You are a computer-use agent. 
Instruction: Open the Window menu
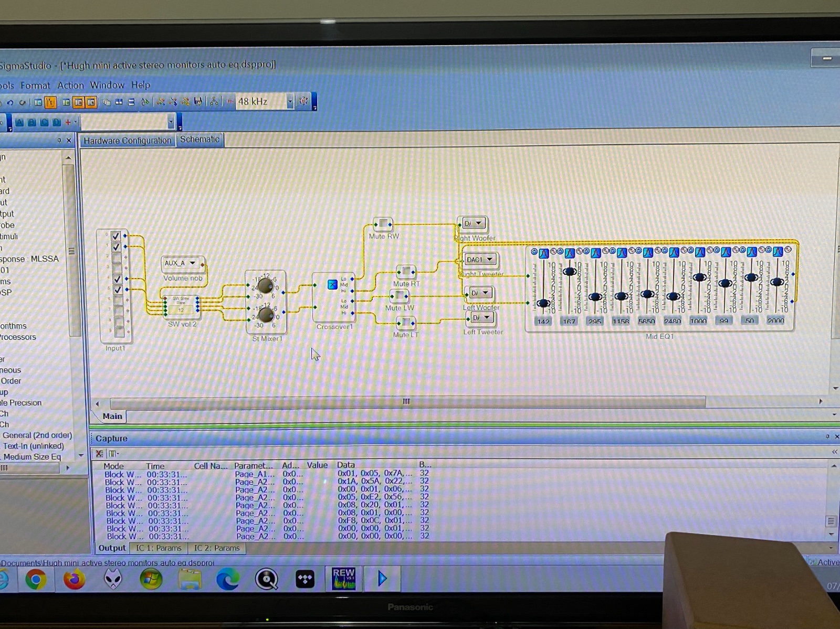tap(107, 85)
